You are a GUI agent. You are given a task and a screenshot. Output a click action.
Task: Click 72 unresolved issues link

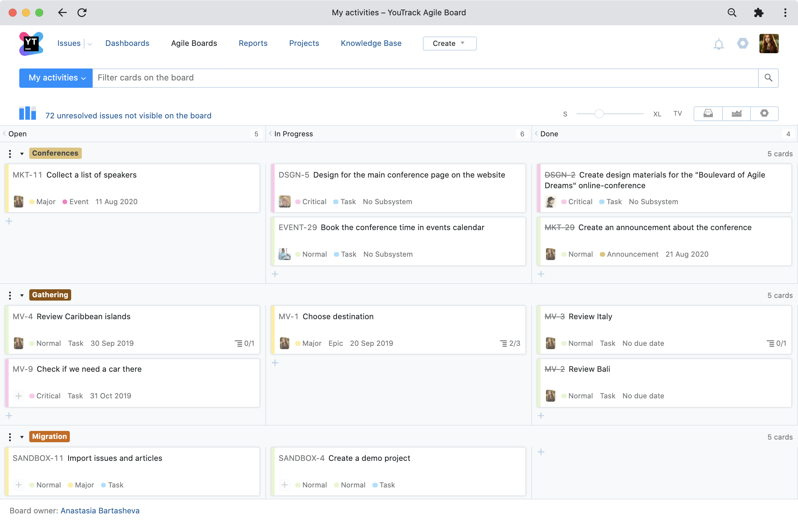pos(128,116)
